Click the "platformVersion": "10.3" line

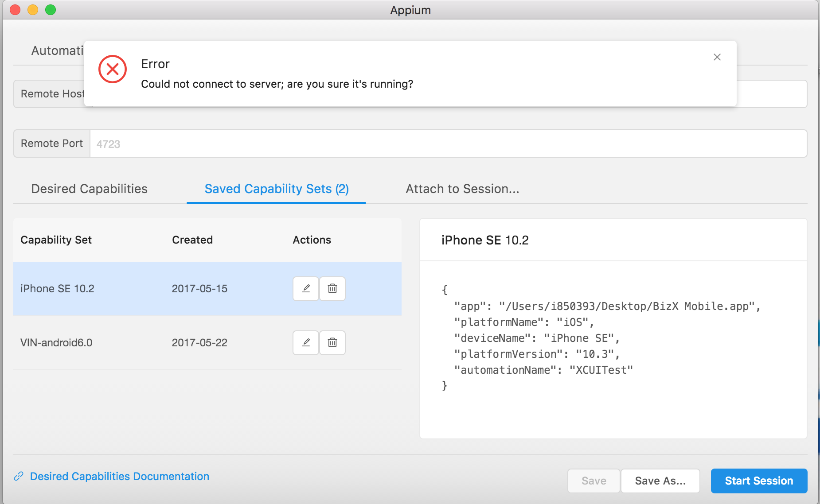point(537,354)
